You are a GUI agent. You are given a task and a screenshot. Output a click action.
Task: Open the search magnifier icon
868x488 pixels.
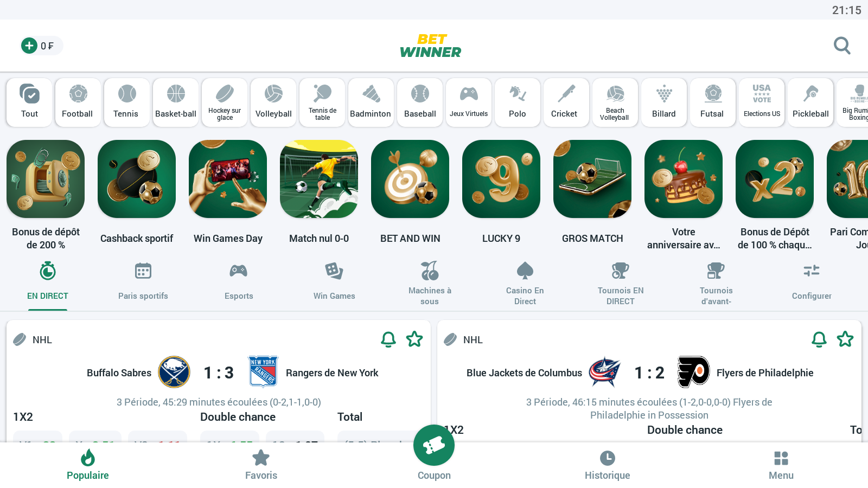coord(842,46)
